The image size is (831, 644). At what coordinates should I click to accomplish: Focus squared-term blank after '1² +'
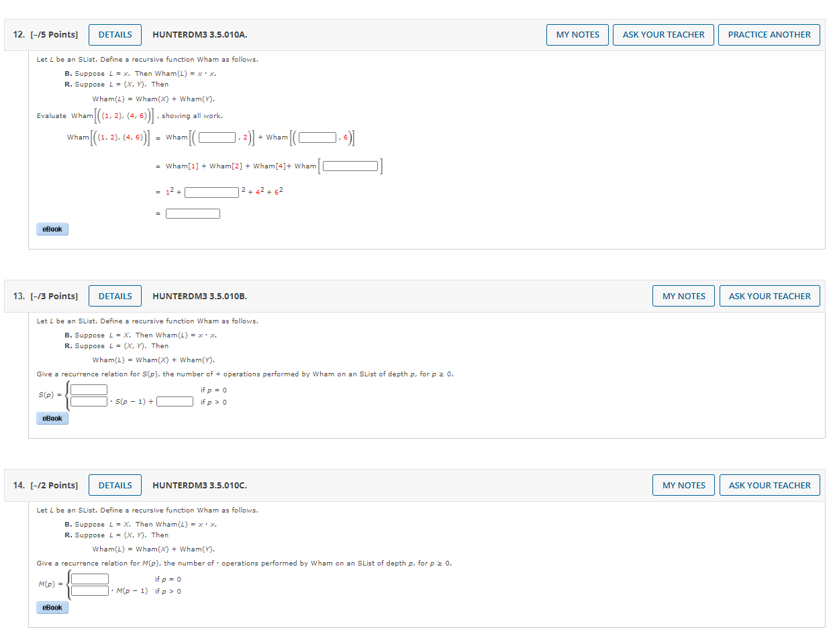click(x=211, y=193)
